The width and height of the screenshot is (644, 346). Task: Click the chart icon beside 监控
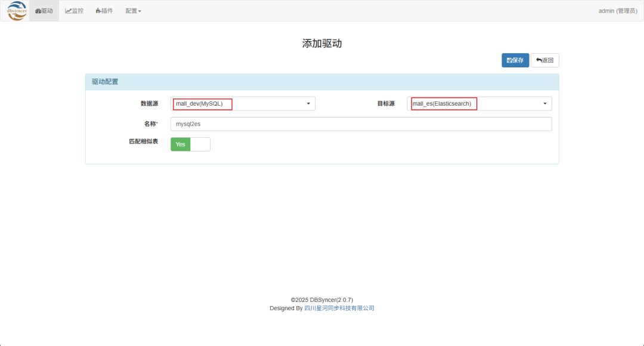coord(68,11)
